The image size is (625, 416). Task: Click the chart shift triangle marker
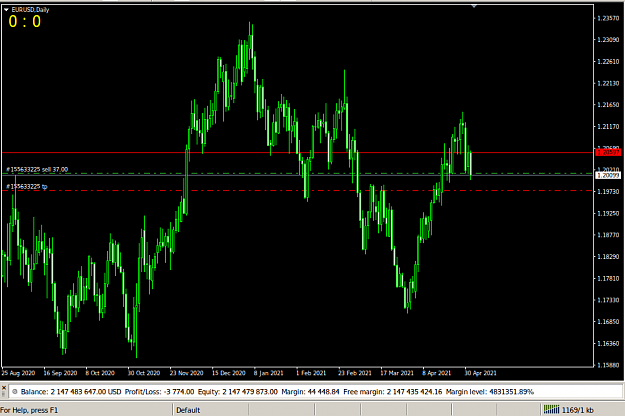pos(474,6)
